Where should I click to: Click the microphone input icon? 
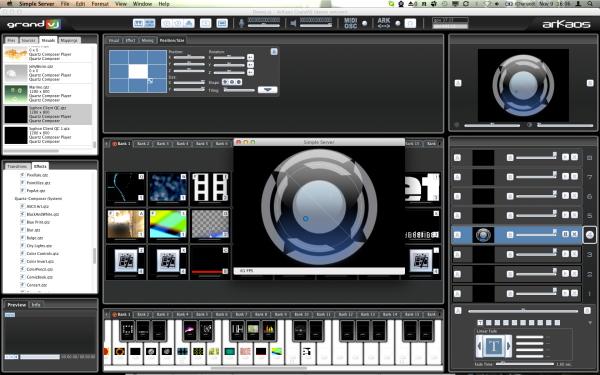[241, 23]
